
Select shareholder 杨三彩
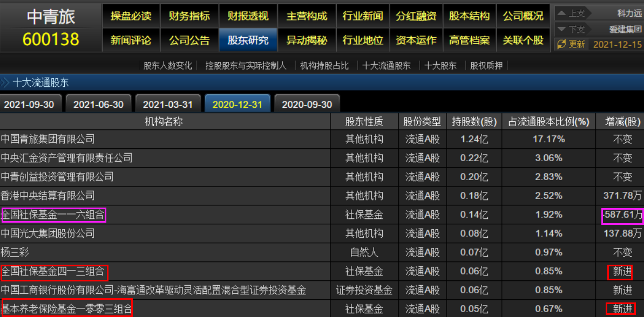[16, 252]
